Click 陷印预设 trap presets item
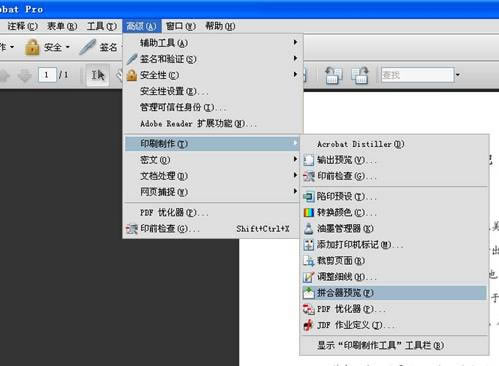Screen dimensions: 499x366 click(x=394, y=196)
